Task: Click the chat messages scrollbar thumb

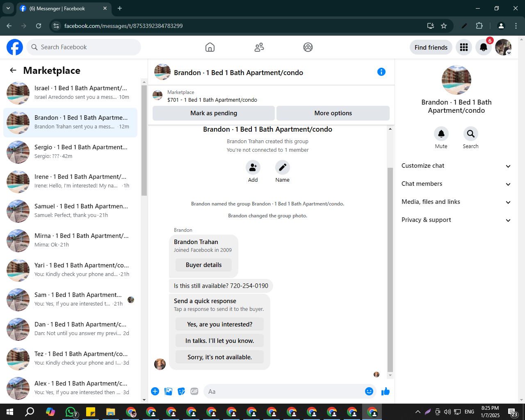Action: tap(390, 269)
